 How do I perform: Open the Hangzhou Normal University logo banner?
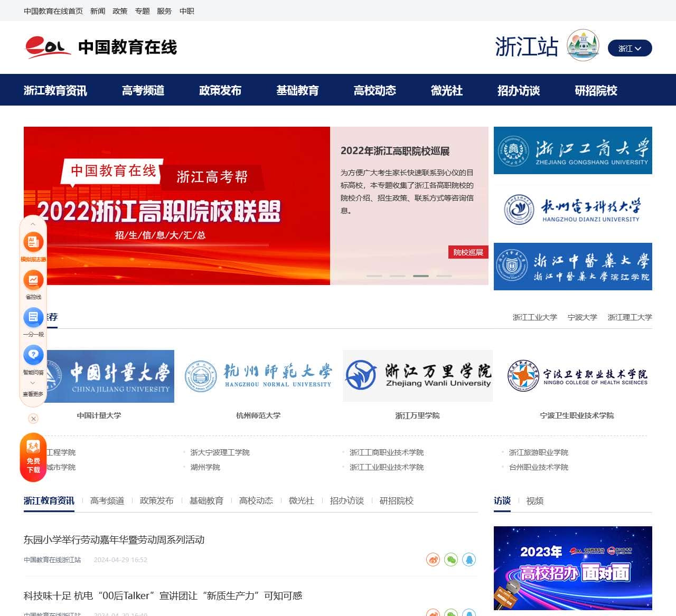(x=259, y=376)
